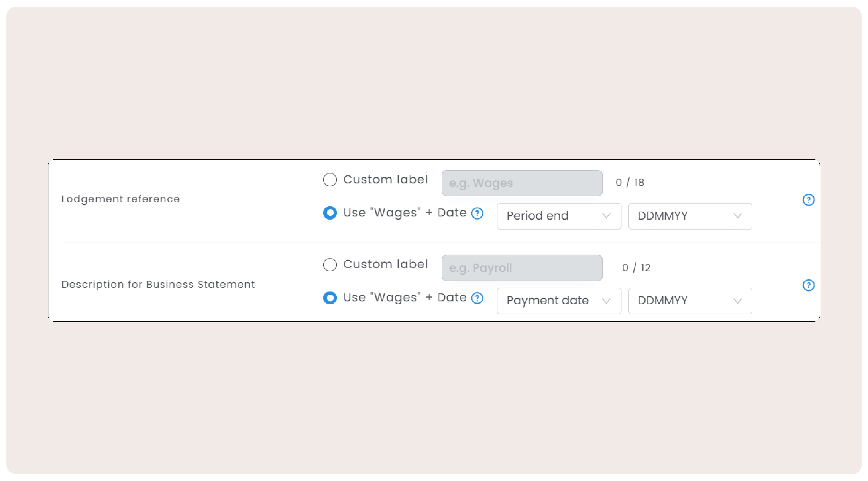Click the 'e.g. Wages' text field
Image resolution: width=868 pixels, height=481 pixels.
click(522, 183)
